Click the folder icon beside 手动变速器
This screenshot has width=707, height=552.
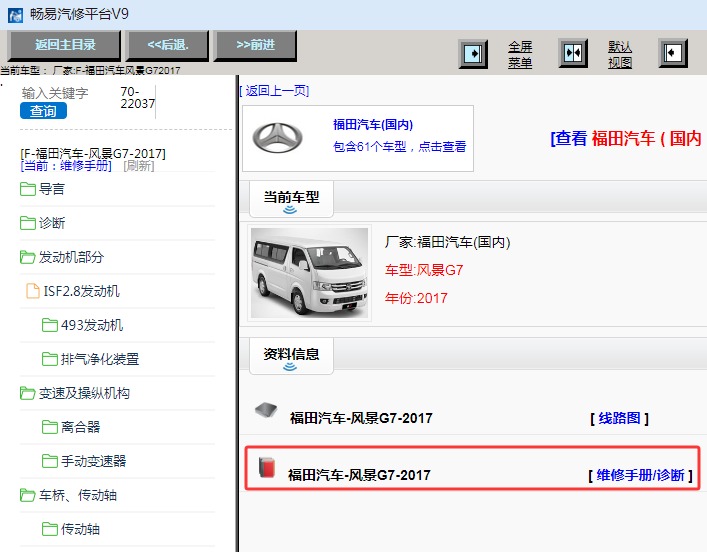point(50,461)
